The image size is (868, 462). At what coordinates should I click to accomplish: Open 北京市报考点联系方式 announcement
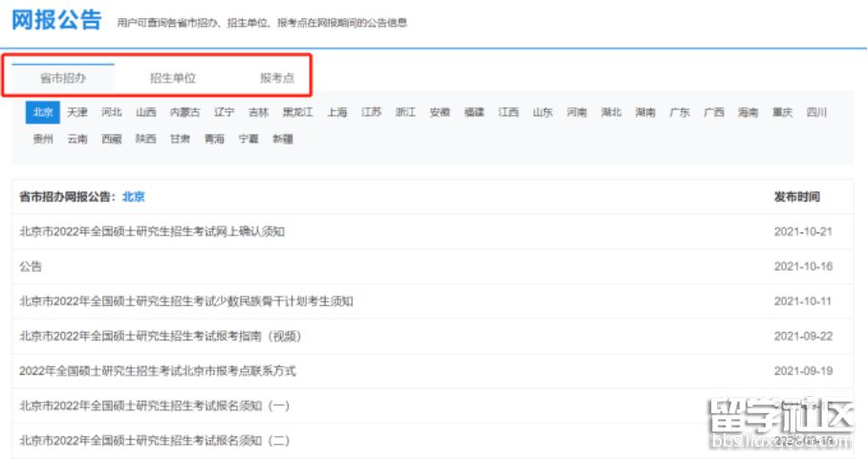[158, 370]
